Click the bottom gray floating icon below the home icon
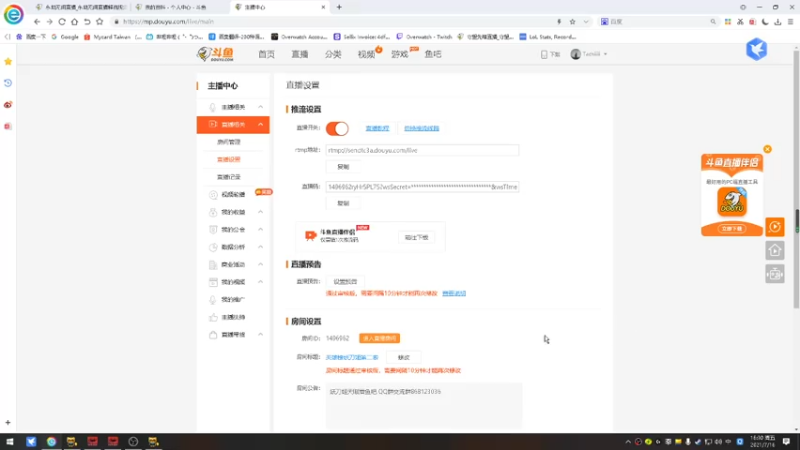Image resolution: width=800 pixels, height=450 pixels. pos(775,274)
